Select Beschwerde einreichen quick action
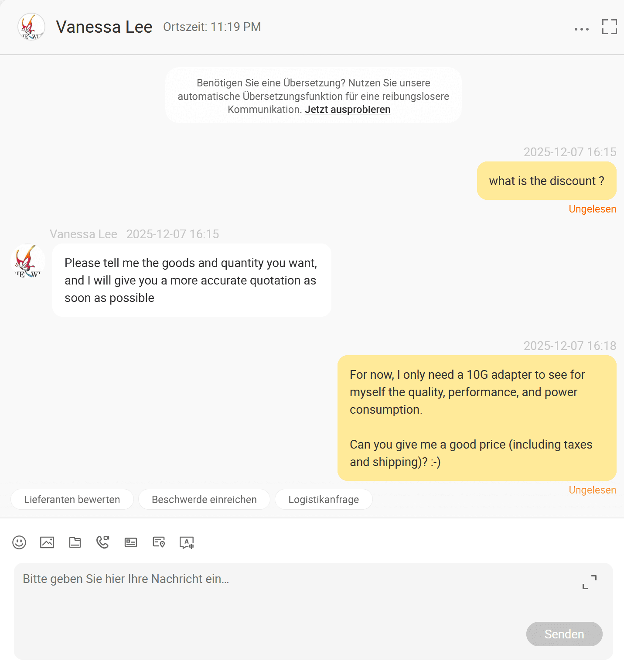 [x=204, y=499]
